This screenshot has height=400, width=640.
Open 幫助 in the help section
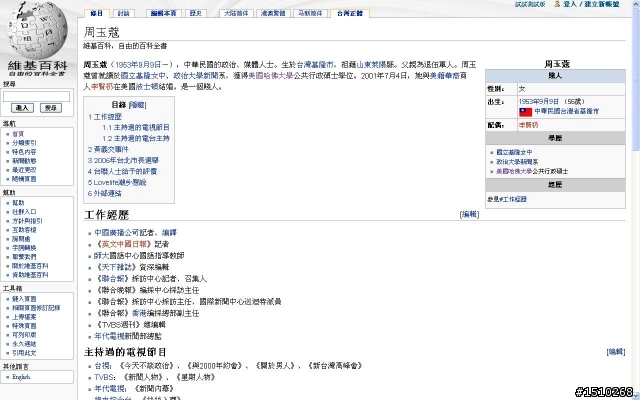click(x=18, y=203)
